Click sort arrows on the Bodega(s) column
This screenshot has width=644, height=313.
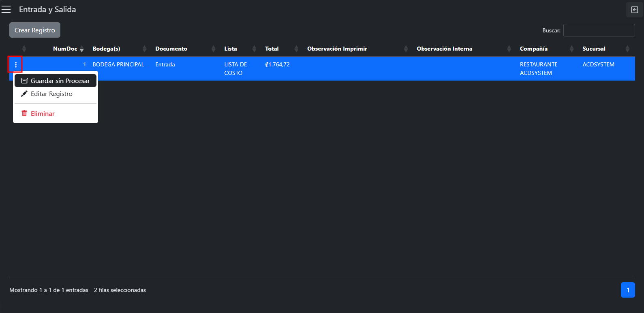click(x=144, y=49)
